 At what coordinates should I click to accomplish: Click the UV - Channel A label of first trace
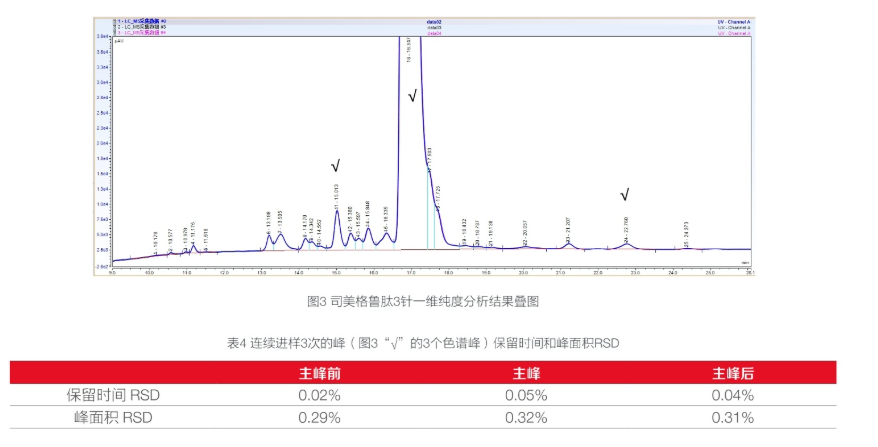click(734, 22)
